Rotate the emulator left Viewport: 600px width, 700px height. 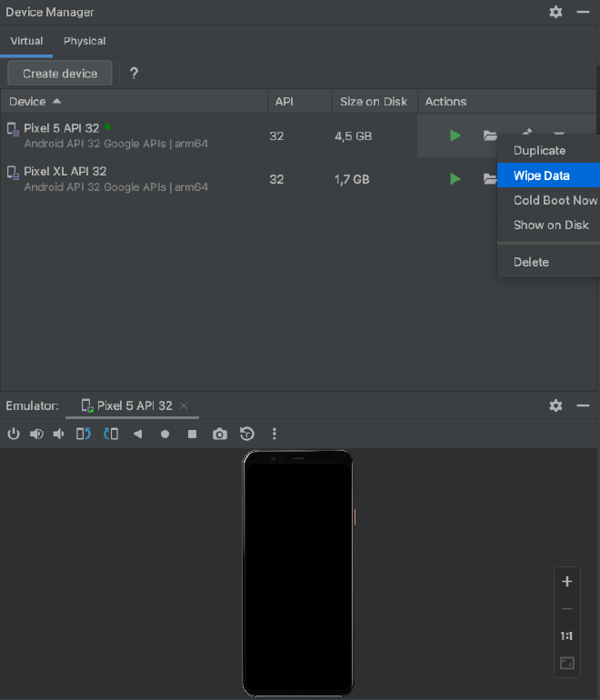(x=84, y=435)
